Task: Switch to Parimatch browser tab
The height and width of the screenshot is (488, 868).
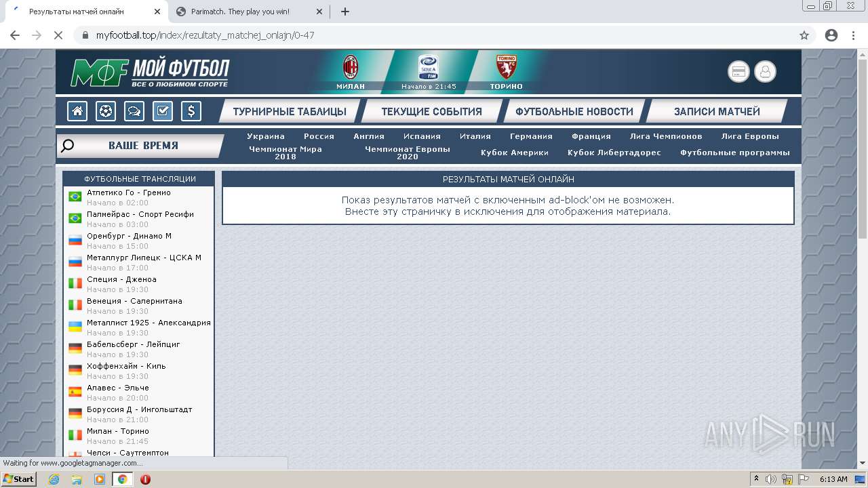Action: click(x=248, y=12)
